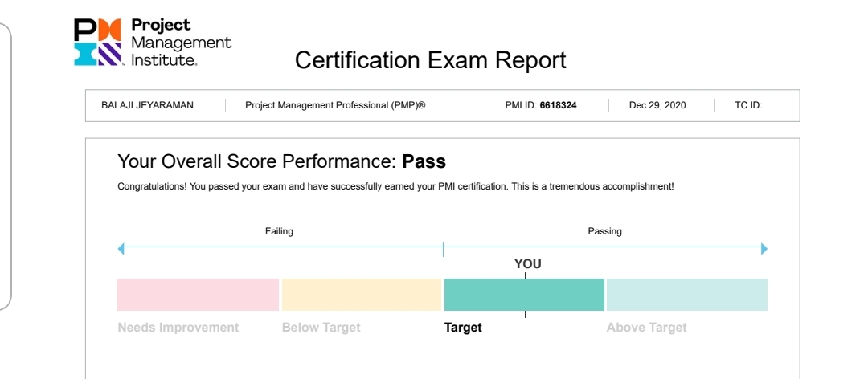Click the Needs Improvement label text
868x379 pixels.
point(178,328)
